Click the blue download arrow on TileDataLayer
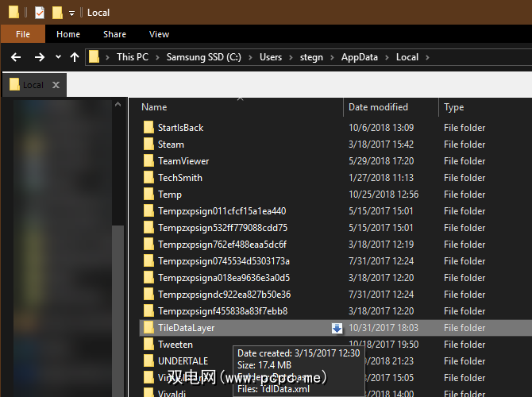This screenshot has height=397, width=532. click(337, 328)
